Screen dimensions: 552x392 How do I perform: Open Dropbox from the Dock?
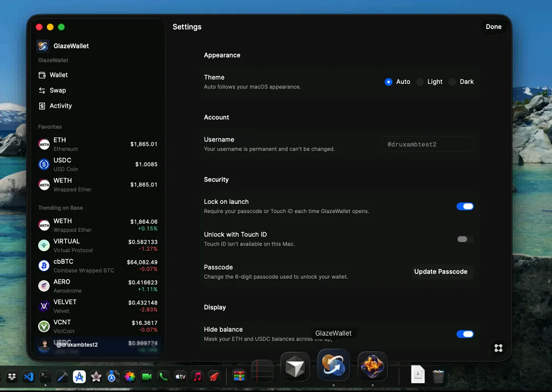[12, 377]
